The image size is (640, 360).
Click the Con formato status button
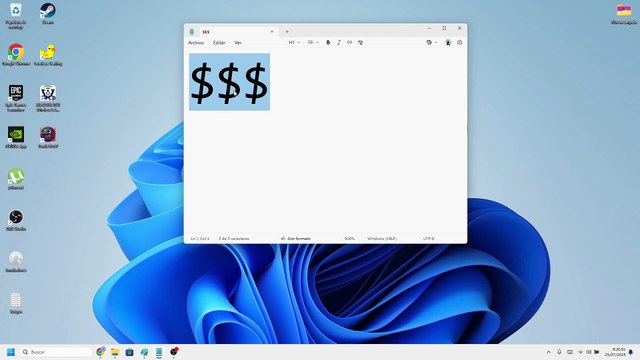[x=296, y=238]
